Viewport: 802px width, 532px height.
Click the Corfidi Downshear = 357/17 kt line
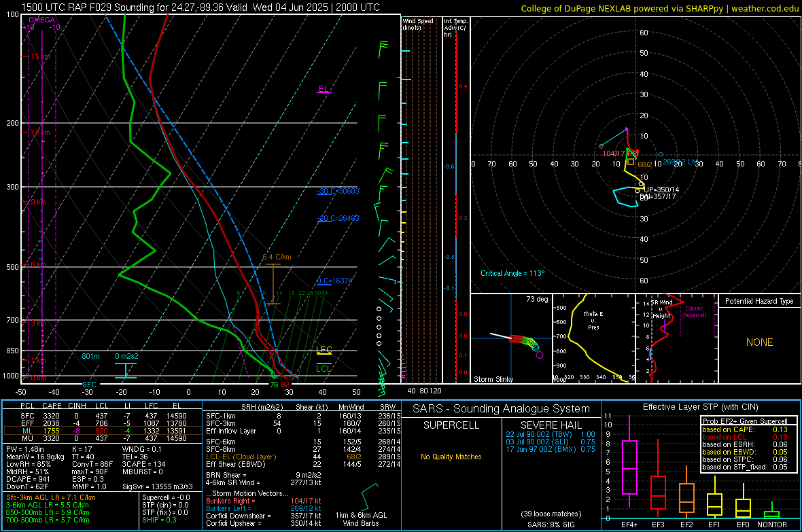pos(264,516)
